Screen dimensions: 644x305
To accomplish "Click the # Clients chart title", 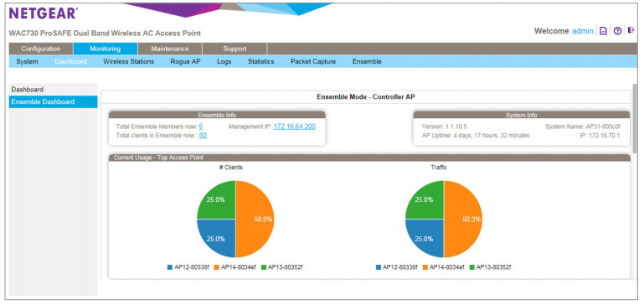I will click(x=231, y=168).
